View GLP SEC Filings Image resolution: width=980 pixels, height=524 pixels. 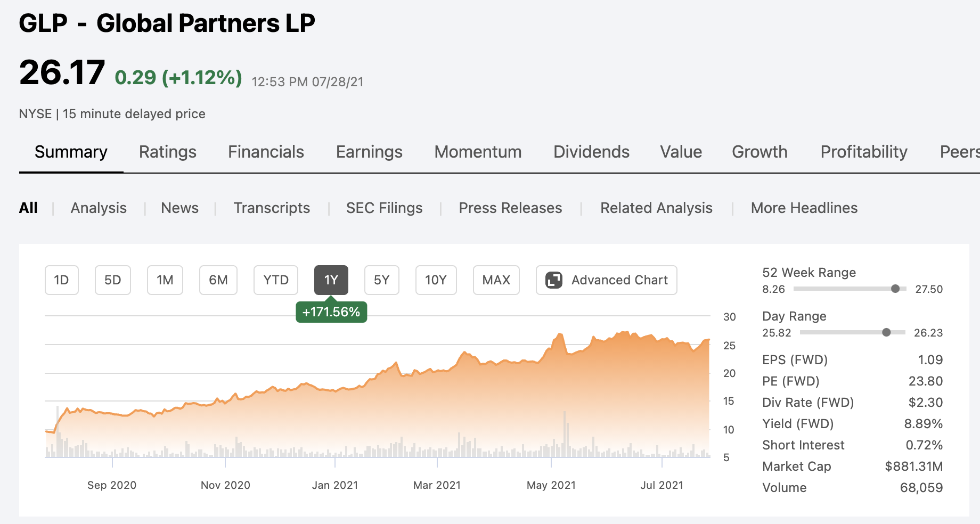tap(384, 208)
